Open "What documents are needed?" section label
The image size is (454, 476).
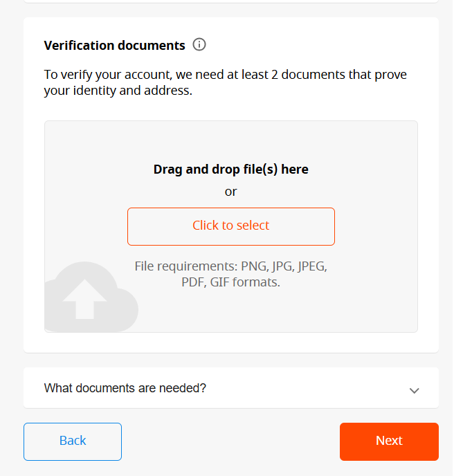[125, 388]
